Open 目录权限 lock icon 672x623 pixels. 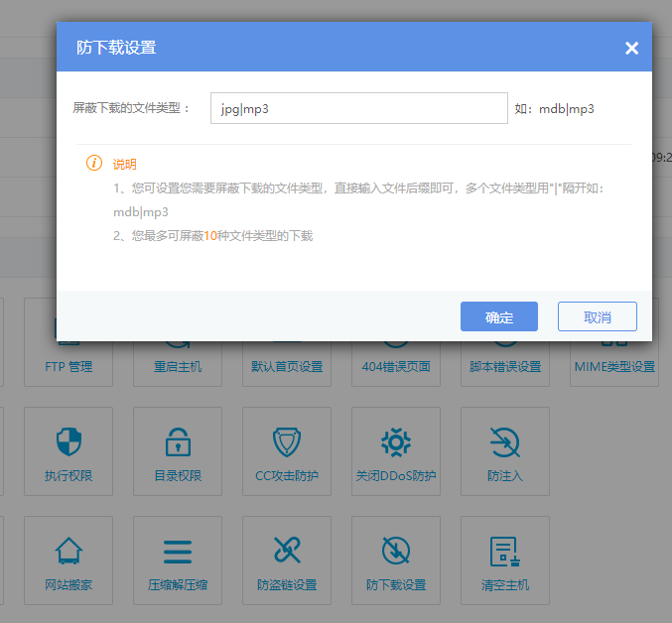[x=178, y=442]
